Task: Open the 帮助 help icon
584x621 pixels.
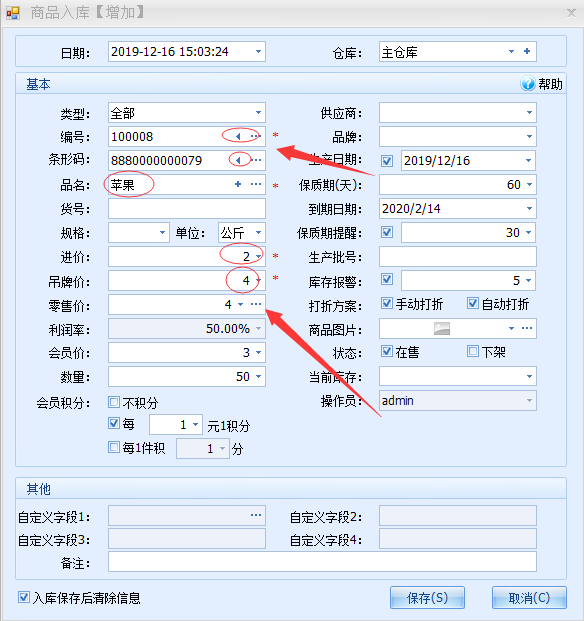Action: (x=528, y=84)
